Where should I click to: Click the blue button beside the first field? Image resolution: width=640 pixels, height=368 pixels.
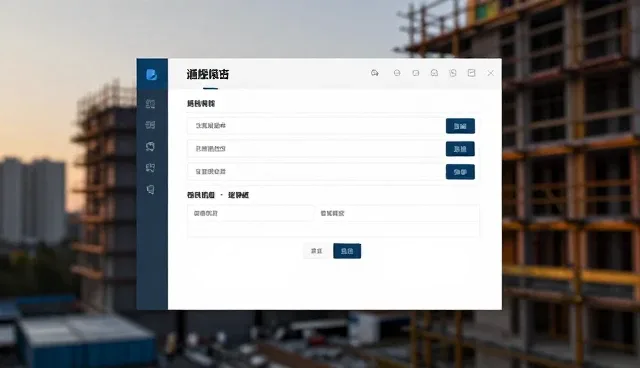click(x=460, y=126)
